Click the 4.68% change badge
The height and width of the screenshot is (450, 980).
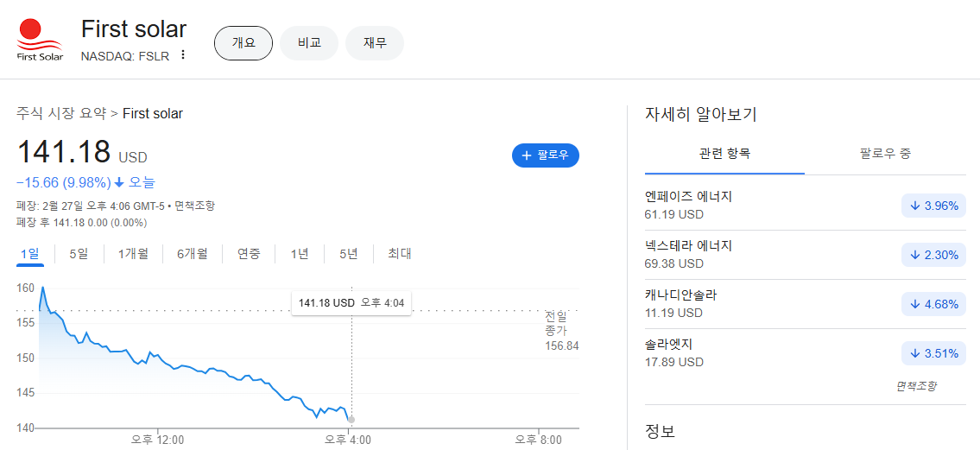[933, 304]
